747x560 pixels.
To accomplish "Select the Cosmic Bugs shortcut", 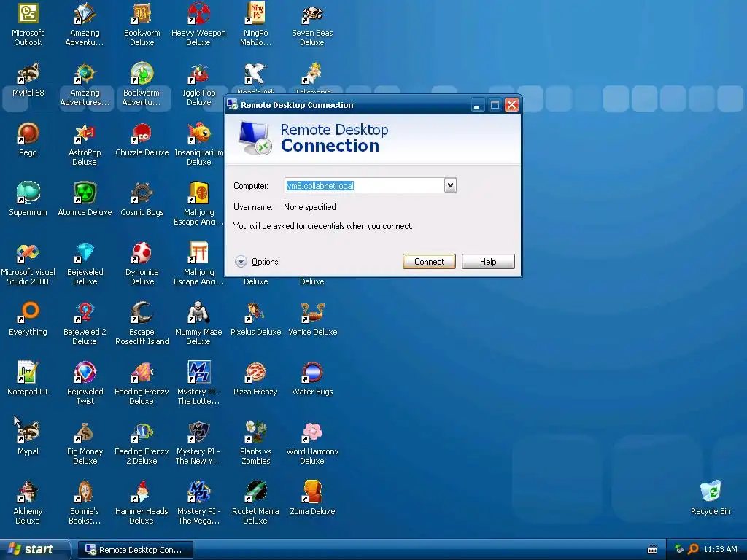I will coord(142,192).
